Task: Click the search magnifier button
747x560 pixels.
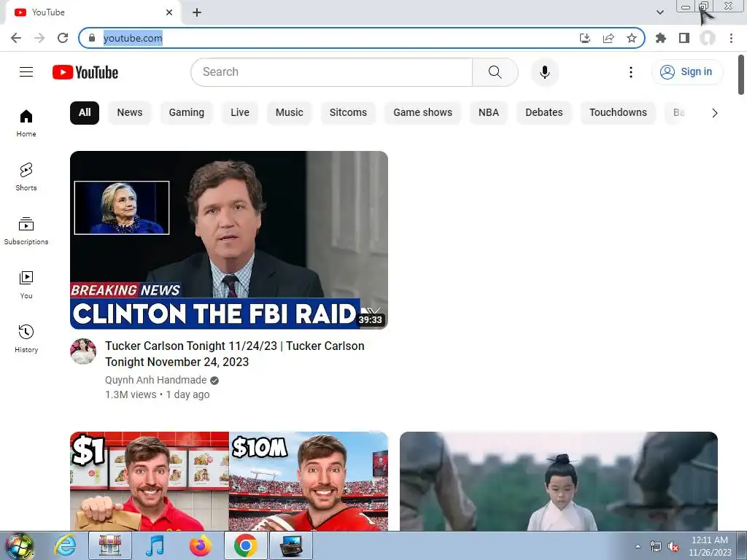Action: click(x=495, y=72)
